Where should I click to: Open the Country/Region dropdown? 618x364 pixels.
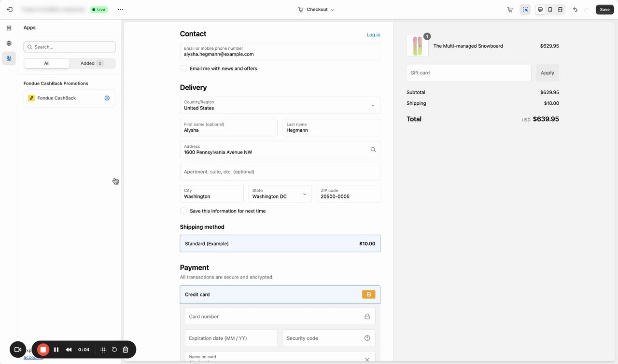click(280, 105)
